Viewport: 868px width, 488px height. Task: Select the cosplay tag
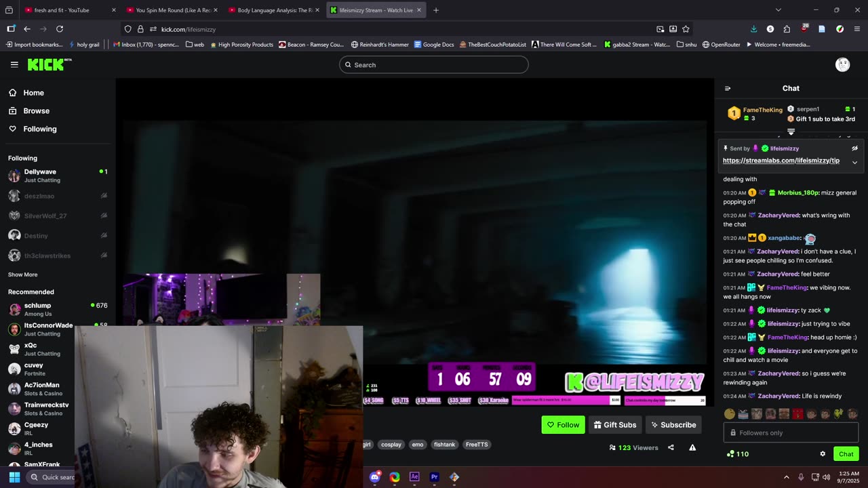391,445
